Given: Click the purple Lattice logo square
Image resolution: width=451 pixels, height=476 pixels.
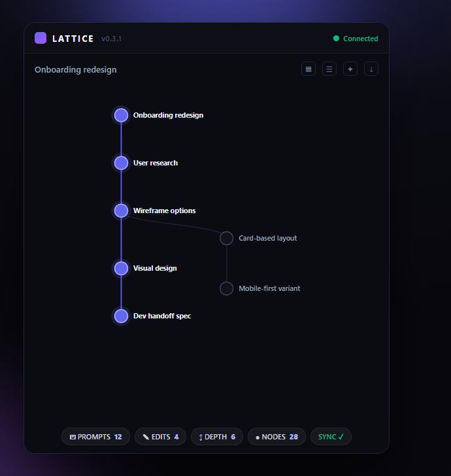Looking at the screenshot, I should 41,38.
